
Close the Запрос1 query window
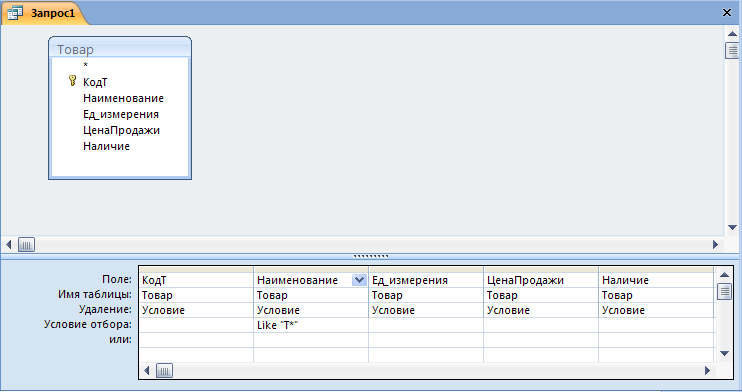click(727, 13)
